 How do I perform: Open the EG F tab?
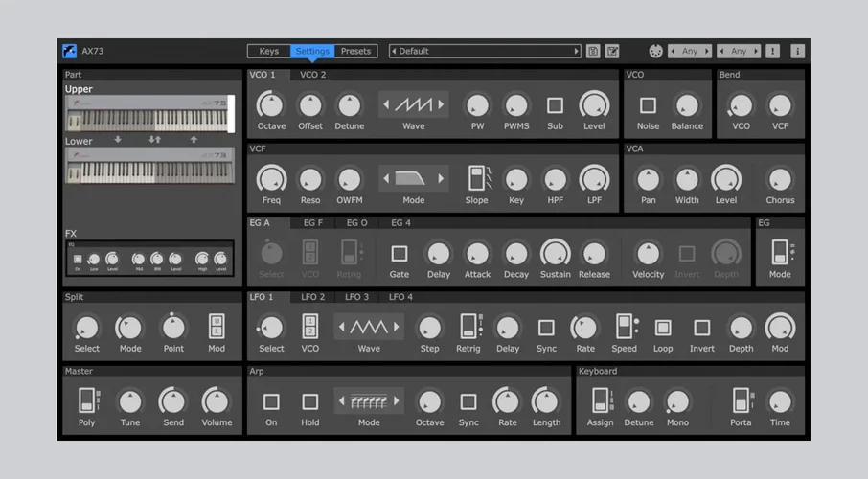pyautogui.click(x=313, y=223)
